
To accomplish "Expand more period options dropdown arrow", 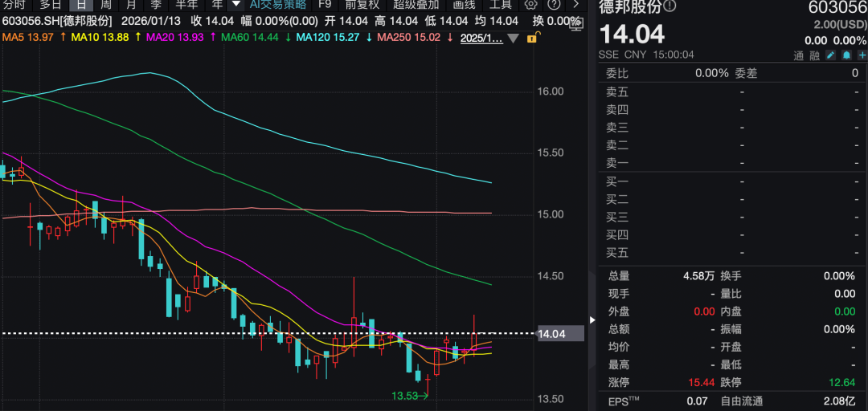I will (x=235, y=4).
